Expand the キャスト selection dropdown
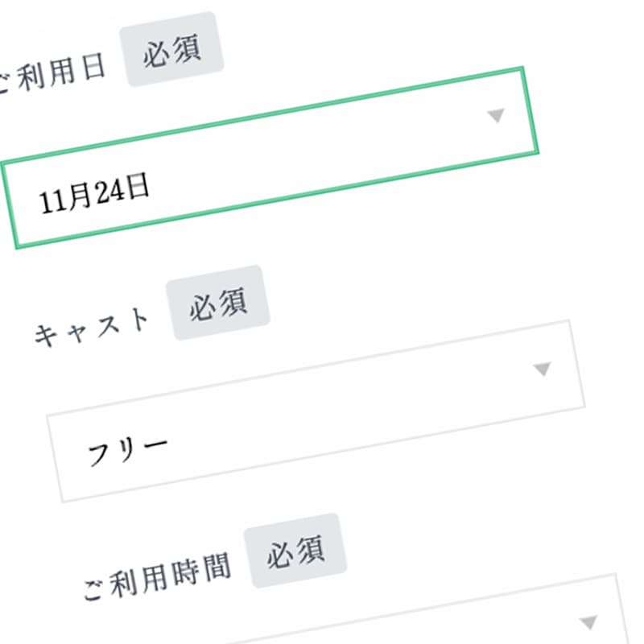Viewport: 644px width, 644px height. coord(314,411)
